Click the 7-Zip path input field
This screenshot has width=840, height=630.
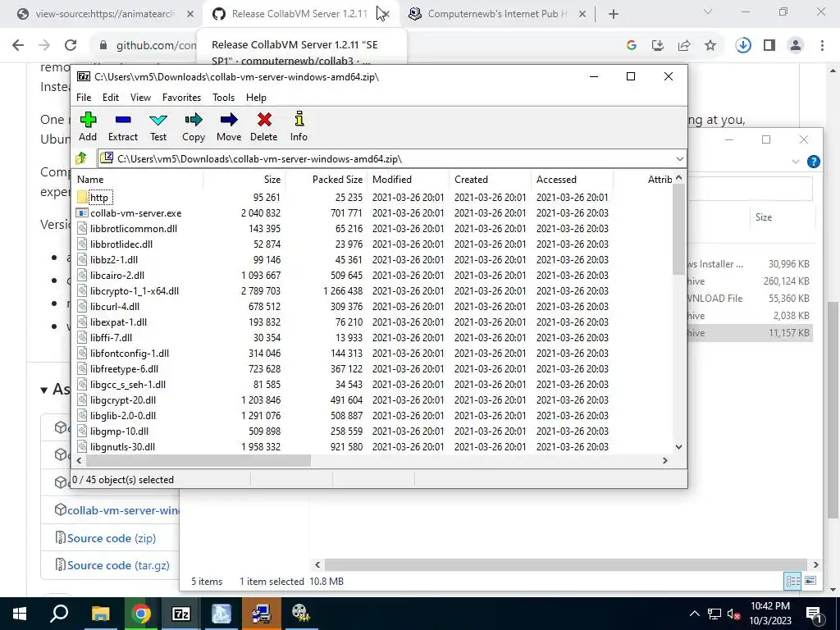pyautogui.click(x=386, y=158)
